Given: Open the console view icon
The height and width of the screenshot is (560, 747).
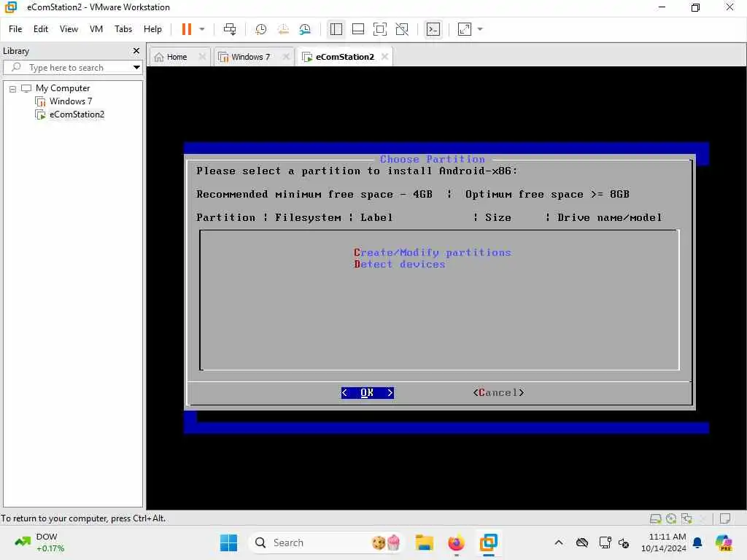Looking at the screenshot, I should tap(433, 29).
